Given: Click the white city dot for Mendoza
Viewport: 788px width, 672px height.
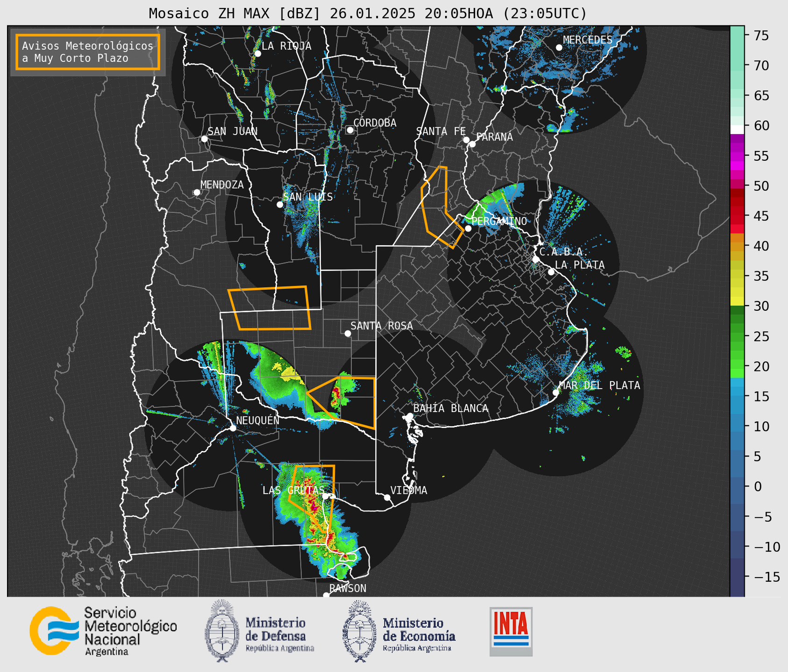Looking at the screenshot, I should pos(197,193).
